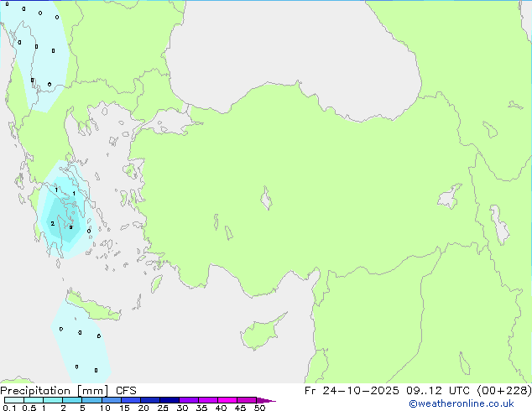Click the '0.1' legend scale label
The width and height of the screenshot is (532, 411).
(x=9, y=408)
